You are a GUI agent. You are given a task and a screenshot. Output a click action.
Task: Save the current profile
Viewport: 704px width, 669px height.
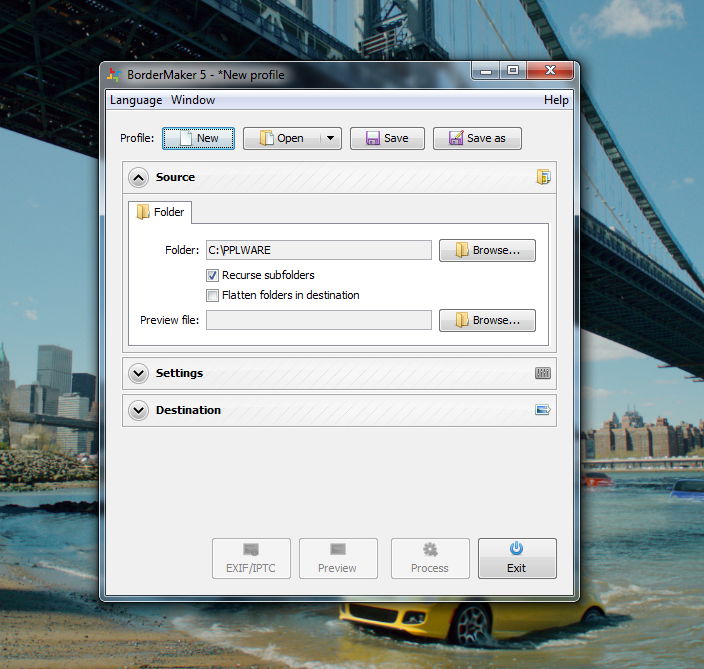(387, 138)
